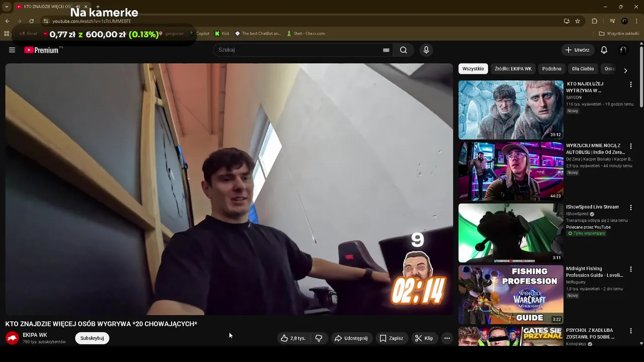Open EKIPA WK channel avatar
The image size is (644, 362).
[12, 338]
